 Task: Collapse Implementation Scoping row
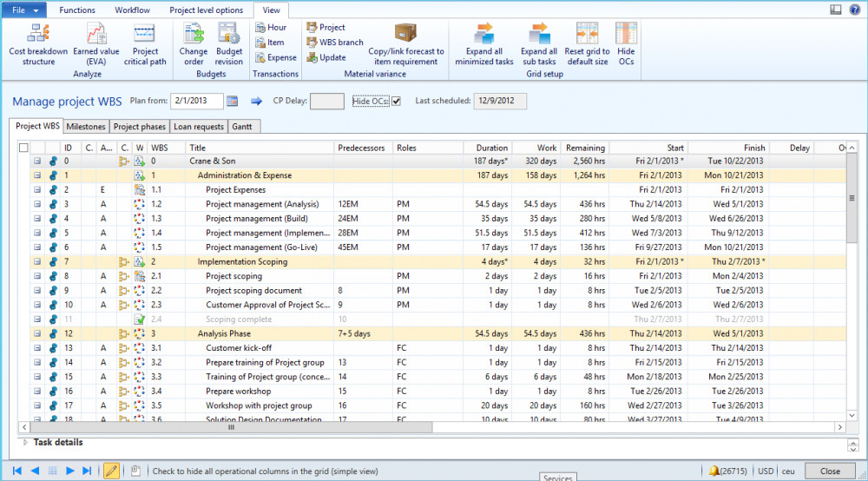click(x=37, y=262)
